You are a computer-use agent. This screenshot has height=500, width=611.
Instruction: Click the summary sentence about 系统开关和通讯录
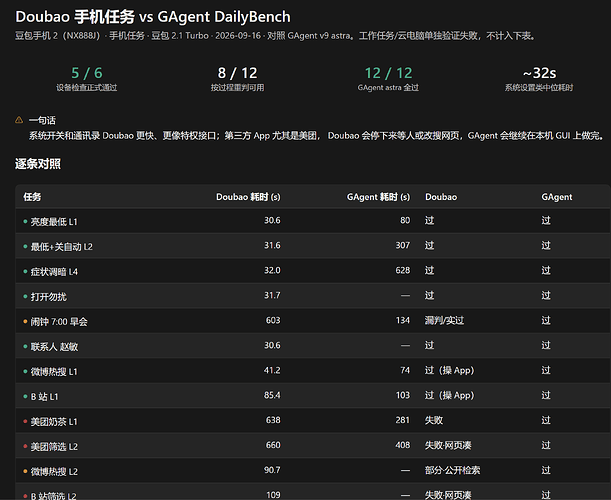pos(317,136)
